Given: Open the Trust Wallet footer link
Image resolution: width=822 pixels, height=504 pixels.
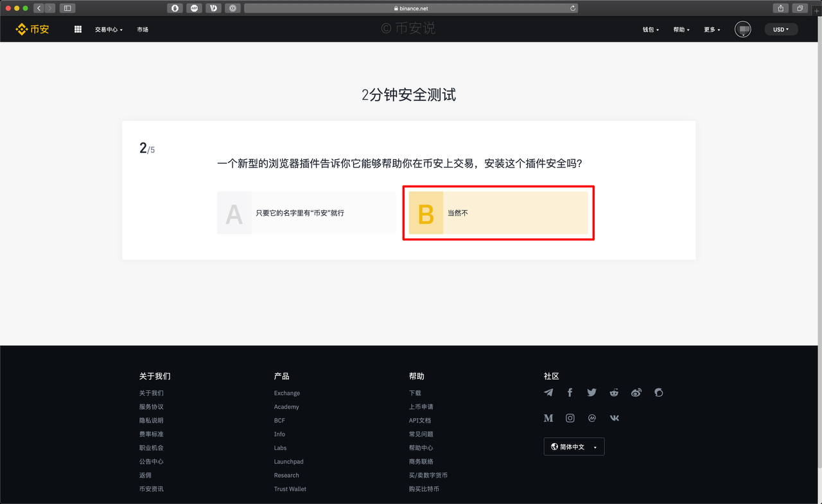Looking at the screenshot, I should [x=290, y=489].
